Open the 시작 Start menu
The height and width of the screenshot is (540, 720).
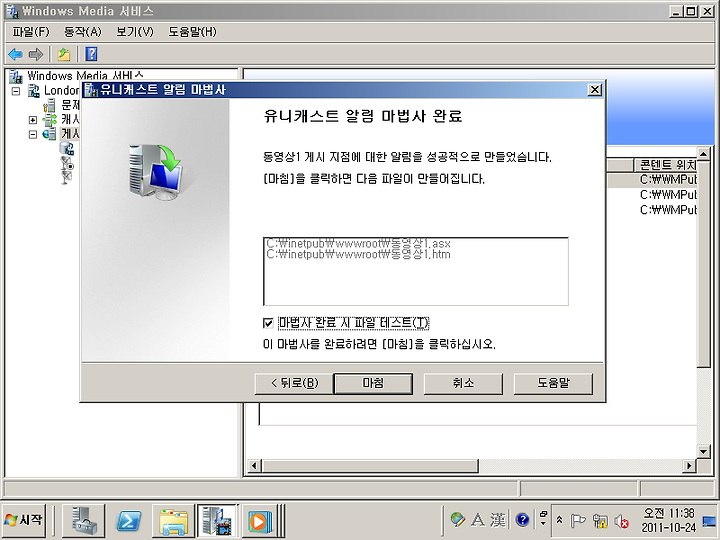[x=24, y=520]
